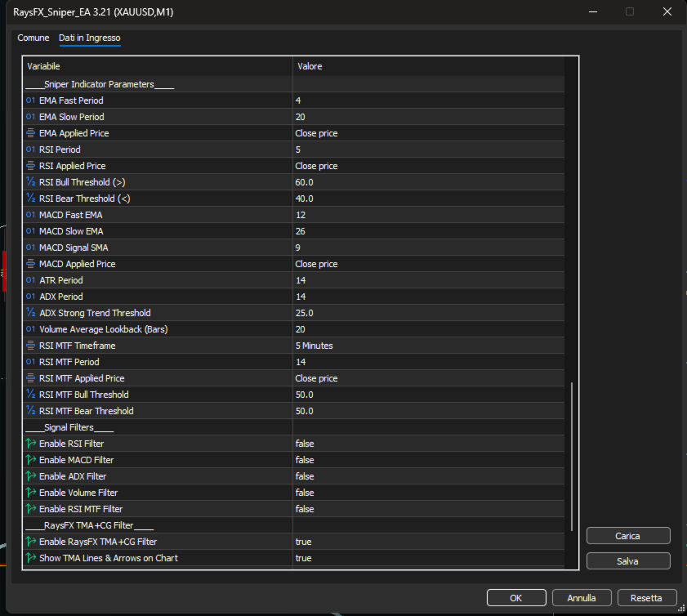The height and width of the screenshot is (616, 687).
Task: Click the integer icon beside MACD Slow EMA
Action: tap(30, 231)
